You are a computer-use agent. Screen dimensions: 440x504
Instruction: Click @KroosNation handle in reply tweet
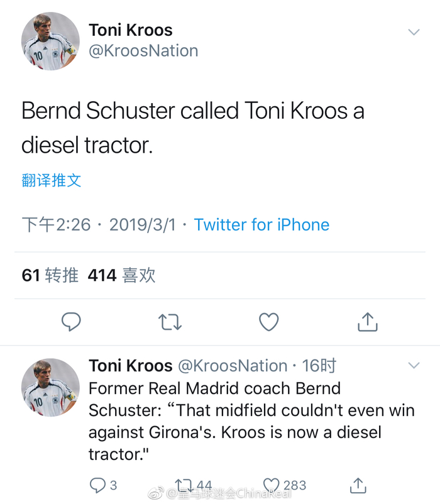pos(233,366)
